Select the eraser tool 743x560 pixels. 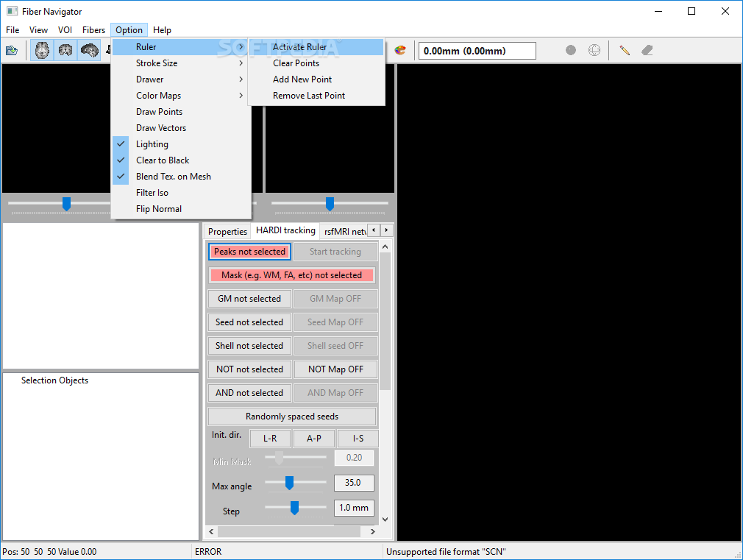pos(647,50)
